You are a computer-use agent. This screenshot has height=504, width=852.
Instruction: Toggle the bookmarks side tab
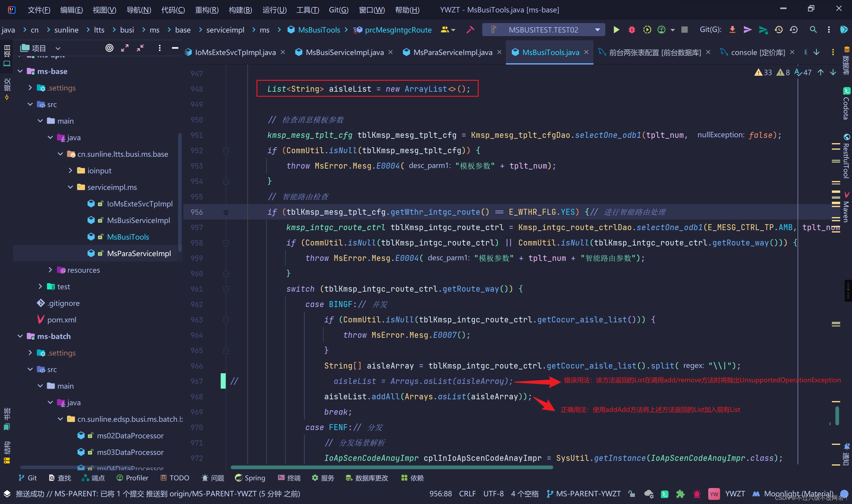(7, 419)
